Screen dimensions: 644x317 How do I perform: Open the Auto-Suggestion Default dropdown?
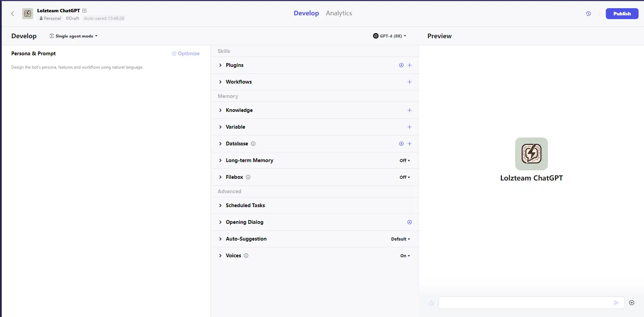click(400, 239)
